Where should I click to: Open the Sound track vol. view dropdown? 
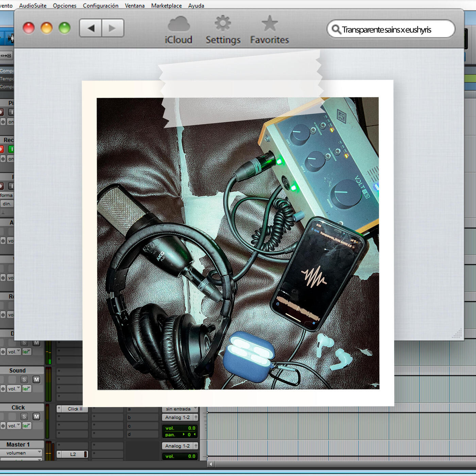[x=14, y=389]
